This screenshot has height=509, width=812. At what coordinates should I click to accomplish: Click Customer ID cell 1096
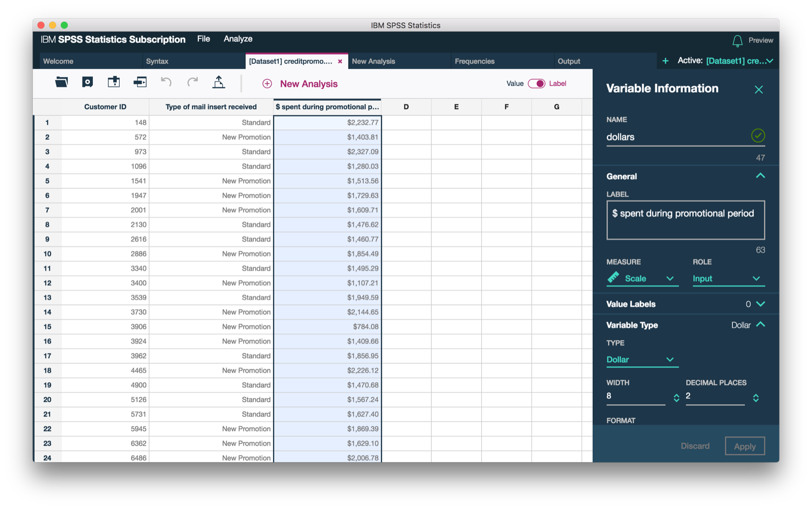[106, 166]
